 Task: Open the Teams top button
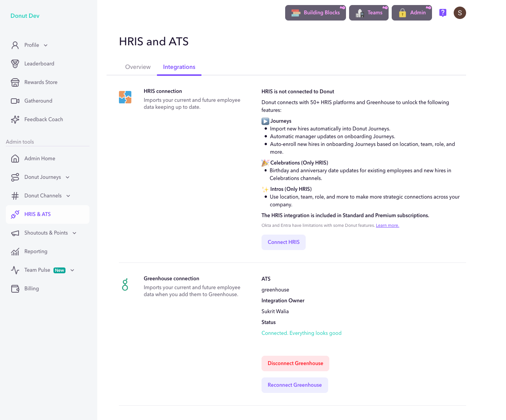[x=369, y=13]
